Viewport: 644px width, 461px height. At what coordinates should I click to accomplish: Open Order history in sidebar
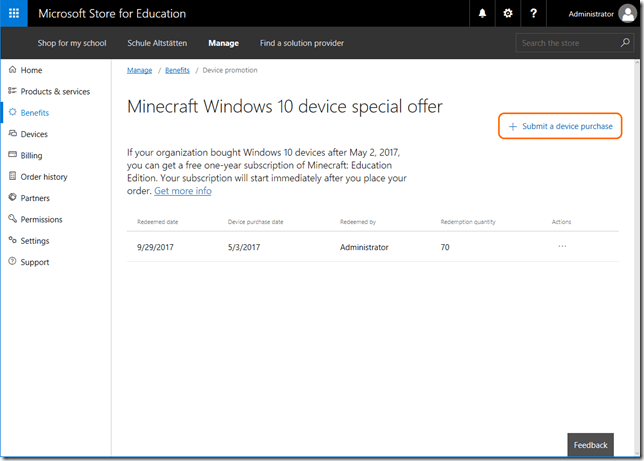pos(44,177)
